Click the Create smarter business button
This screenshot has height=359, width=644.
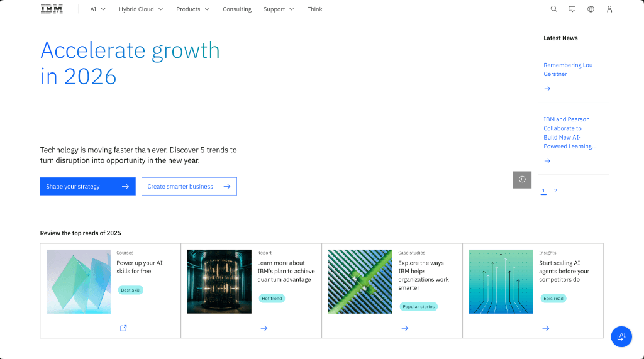pos(189,186)
